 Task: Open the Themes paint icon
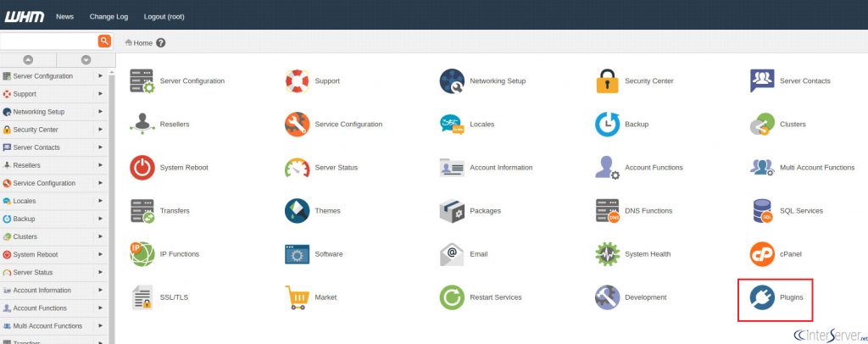298,211
